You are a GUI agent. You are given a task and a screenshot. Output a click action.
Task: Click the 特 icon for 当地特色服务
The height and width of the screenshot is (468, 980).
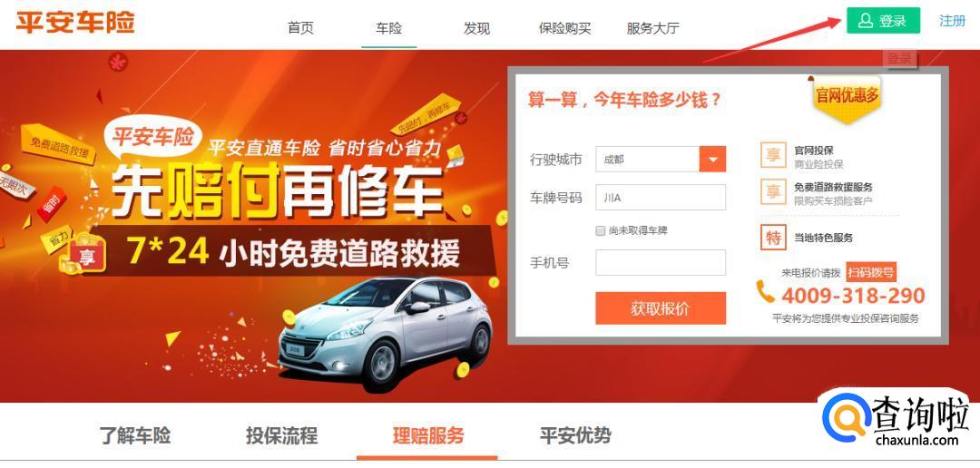(x=773, y=238)
